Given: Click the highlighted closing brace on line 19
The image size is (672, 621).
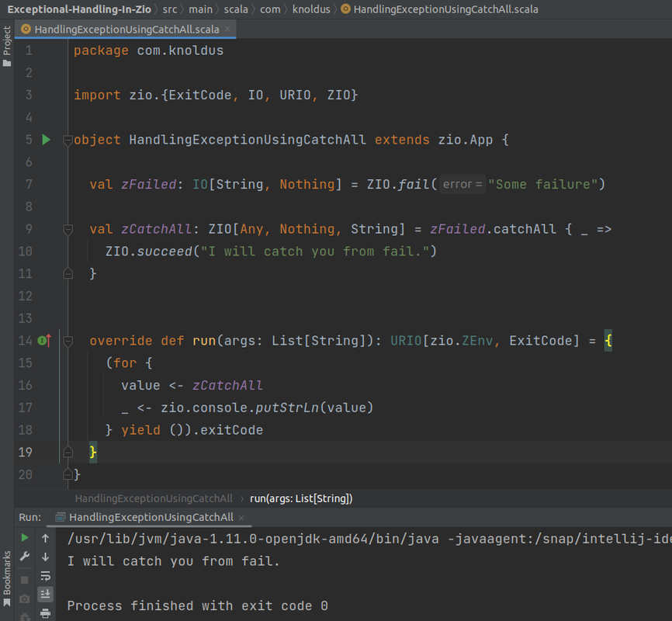Looking at the screenshot, I should pyautogui.click(x=93, y=452).
